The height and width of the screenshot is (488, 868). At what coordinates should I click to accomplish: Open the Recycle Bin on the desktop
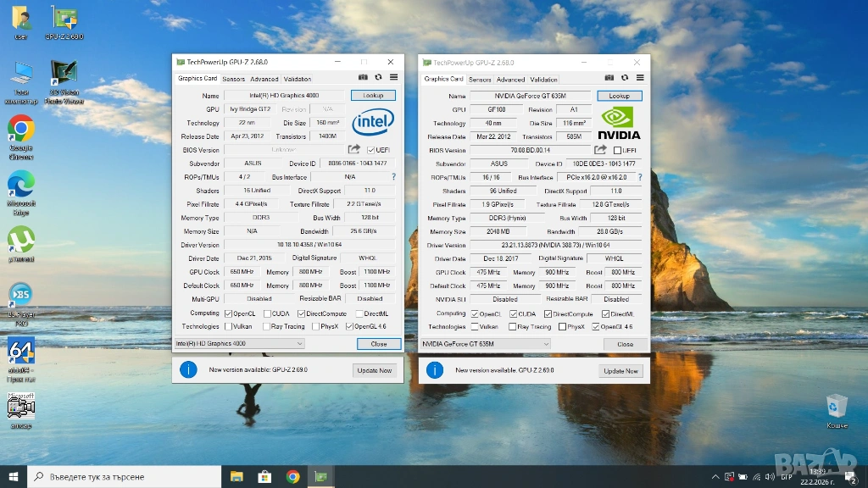coord(837,406)
